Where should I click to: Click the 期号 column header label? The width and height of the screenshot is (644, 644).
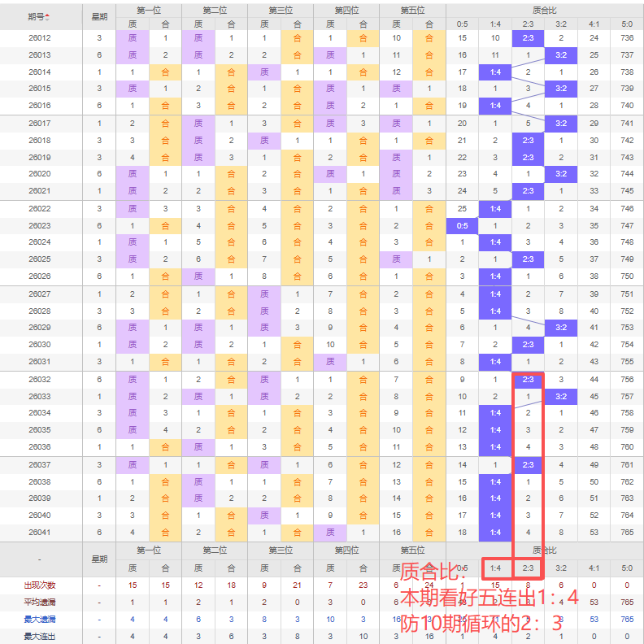click(36, 17)
